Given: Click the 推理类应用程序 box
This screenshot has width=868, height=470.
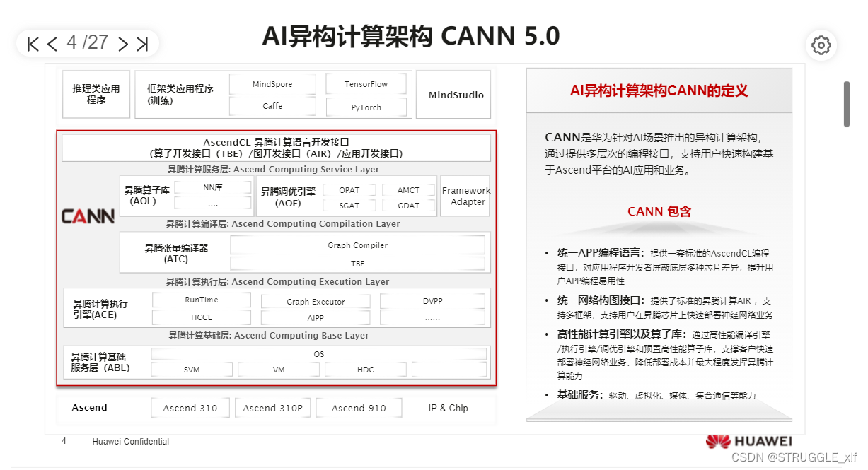Looking at the screenshot, I should click(96, 94).
